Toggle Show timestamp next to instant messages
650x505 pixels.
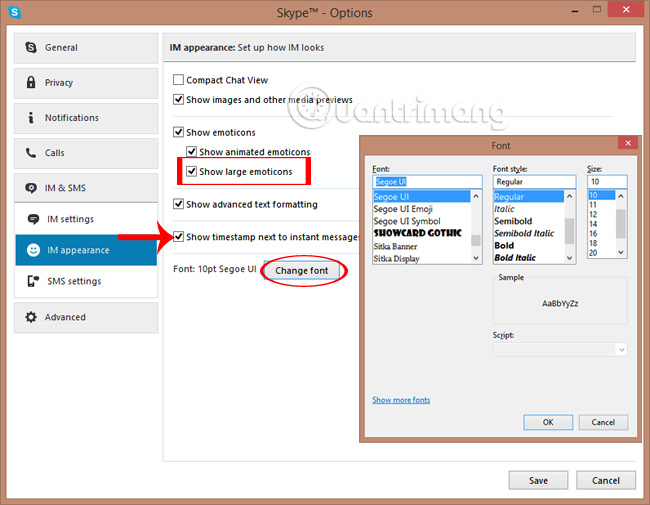(x=178, y=237)
